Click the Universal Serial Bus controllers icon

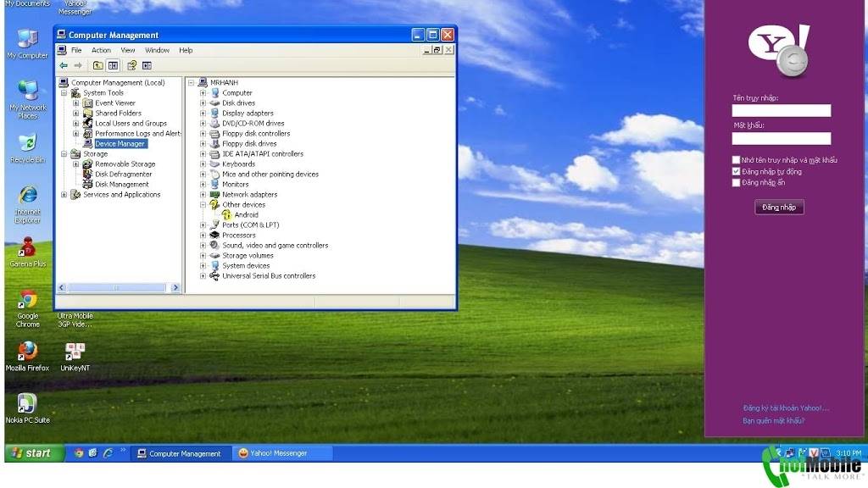214,276
